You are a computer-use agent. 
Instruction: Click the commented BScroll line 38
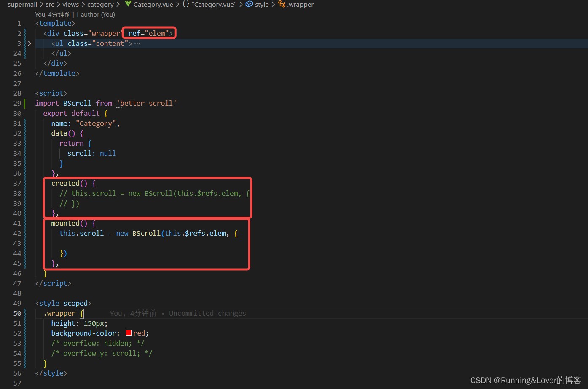(155, 193)
